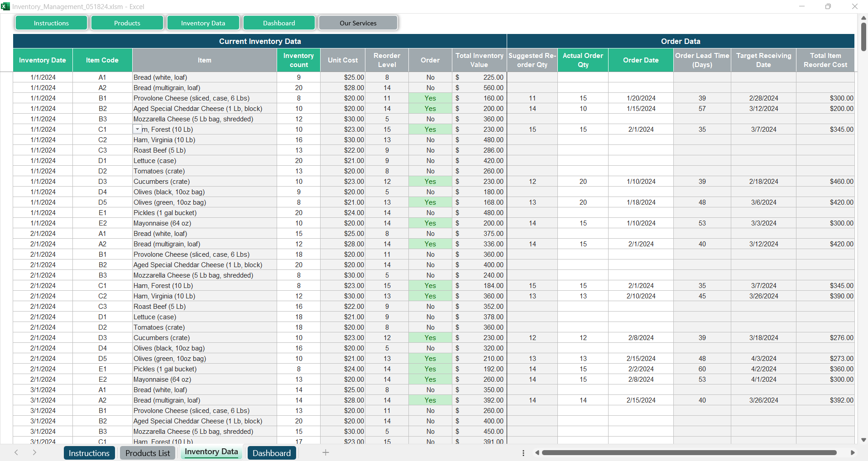This screenshot has height=461, width=868.
Task: Click the vertical scrollbar thumb
Action: pyautogui.click(x=863, y=37)
